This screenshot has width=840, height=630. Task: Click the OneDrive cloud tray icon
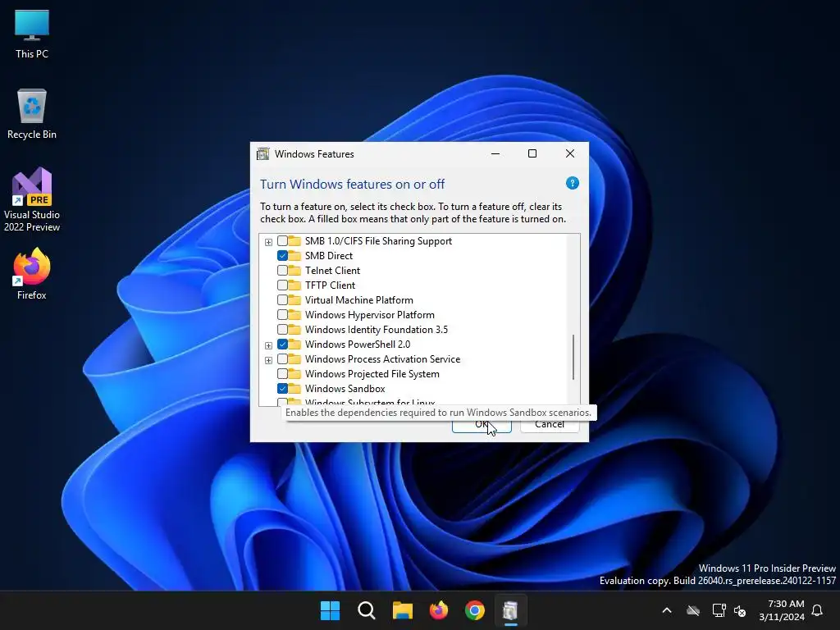coord(693,610)
